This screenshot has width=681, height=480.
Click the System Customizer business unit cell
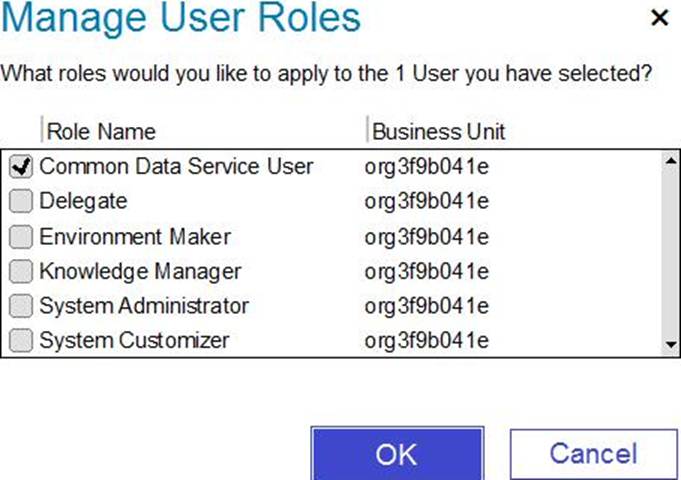pos(426,340)
